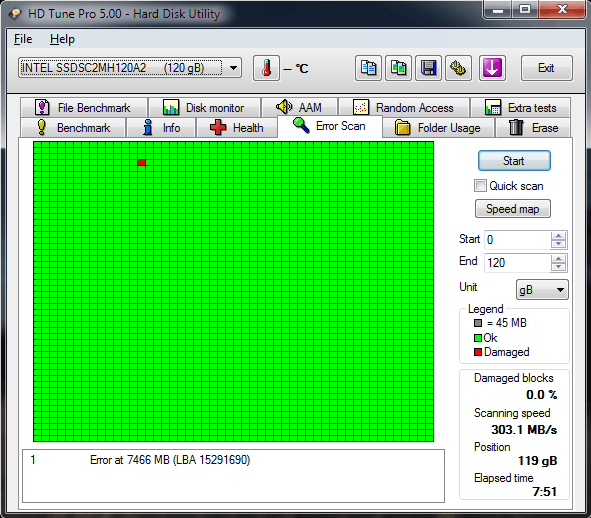This screenshot has height=518, width=591.
Task: Switch to the Benchmark tab
Action: 73,128
